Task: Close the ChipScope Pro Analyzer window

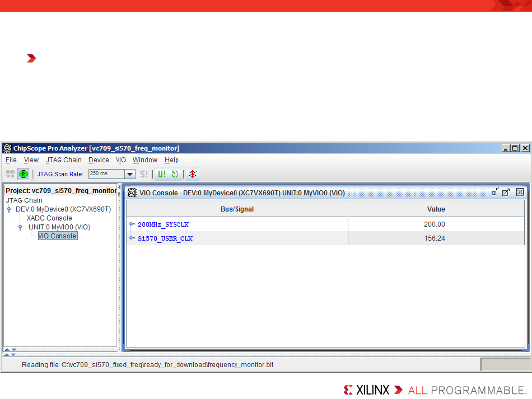Action: tap(525, 148)
